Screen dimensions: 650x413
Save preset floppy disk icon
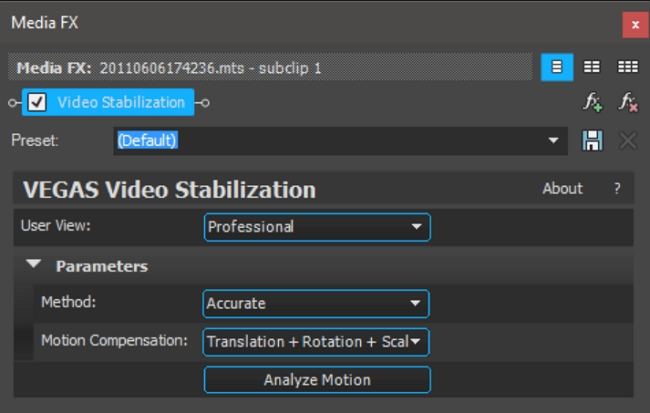592,141
